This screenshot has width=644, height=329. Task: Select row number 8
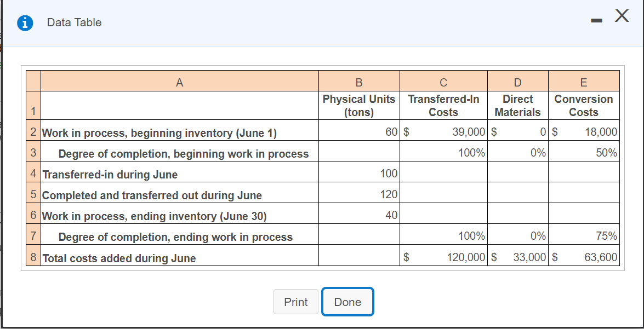pos(33,256)
